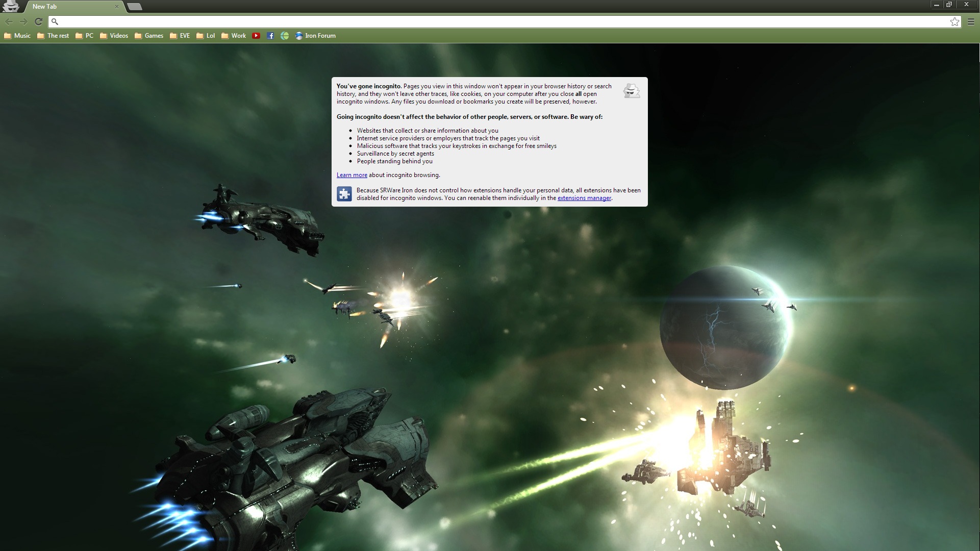Click the back navigation arrow
The height and width of the screenshot is (551, 980).
pyautogui.click(x=9, y=21)
